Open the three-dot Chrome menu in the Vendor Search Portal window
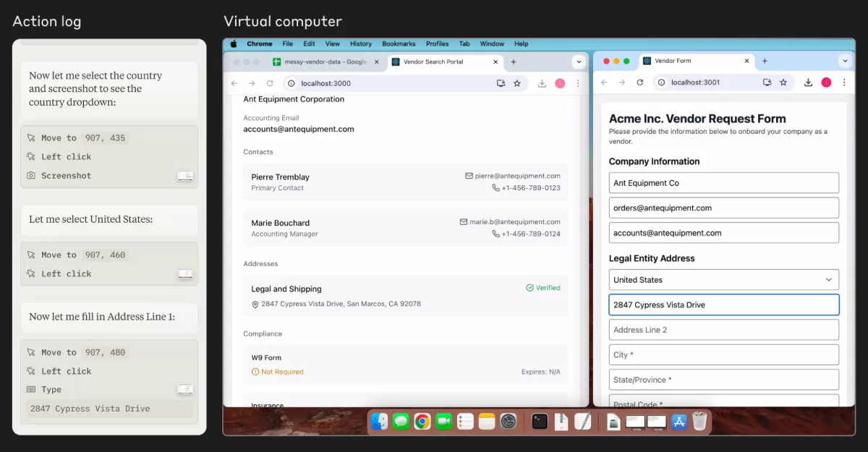868x452 pixels. pos(578,83)
